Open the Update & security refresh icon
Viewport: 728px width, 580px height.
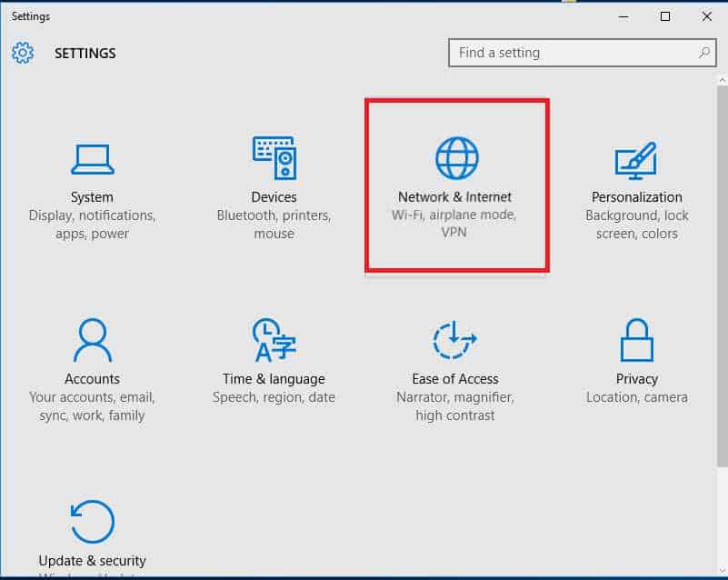pos(92,523)
